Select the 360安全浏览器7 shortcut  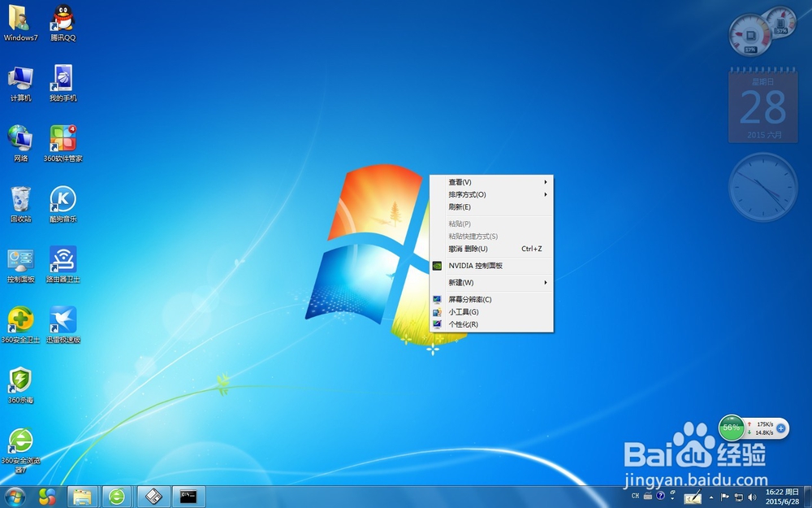[x=21, y=450]
